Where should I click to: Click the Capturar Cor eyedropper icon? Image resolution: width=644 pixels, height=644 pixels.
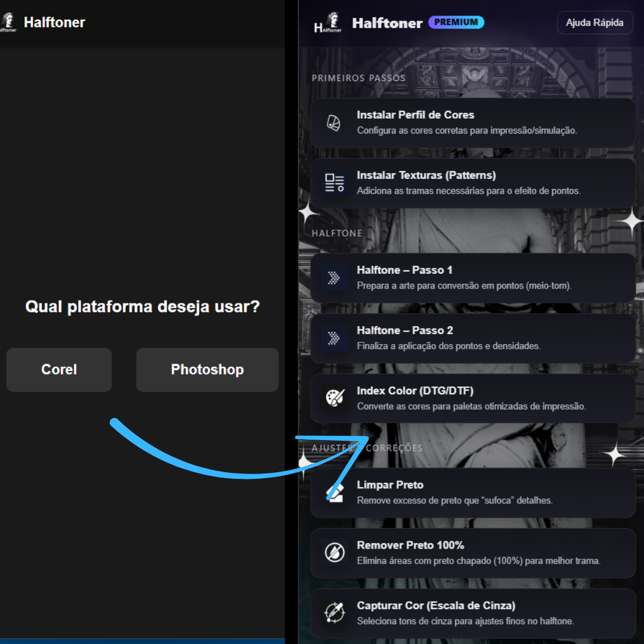[334, 613]
